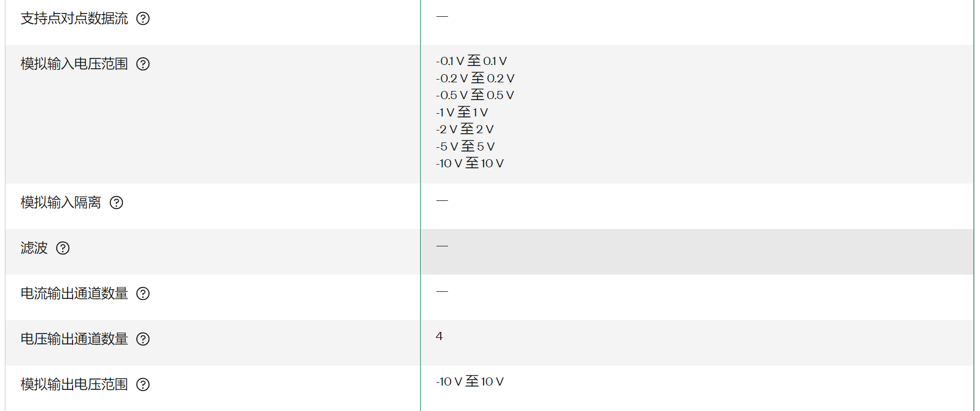Click the 电压输出通道数量 label
The height and width of the screenshot is (411, 980).
(74, 339)
